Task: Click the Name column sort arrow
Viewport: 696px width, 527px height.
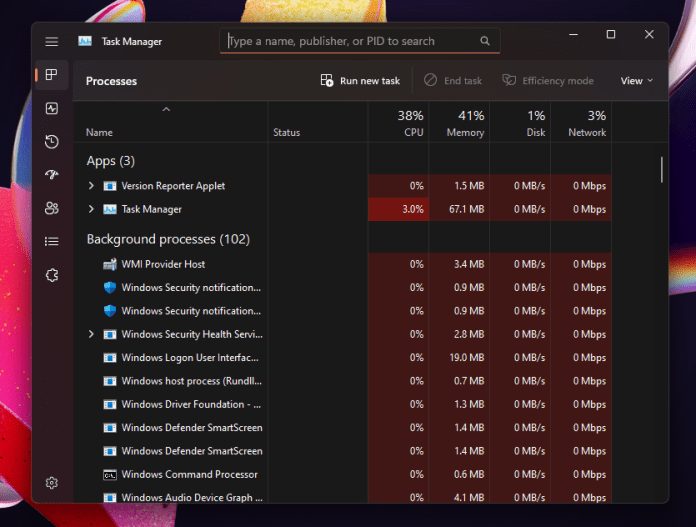Action: (x=166, y=109)
